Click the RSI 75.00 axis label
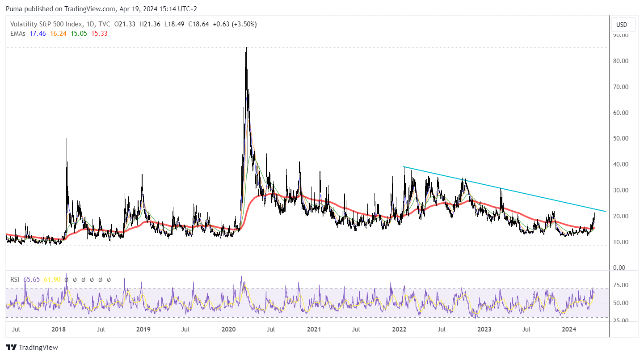Screen dimensions: 644x357 (x=621, y=285)
